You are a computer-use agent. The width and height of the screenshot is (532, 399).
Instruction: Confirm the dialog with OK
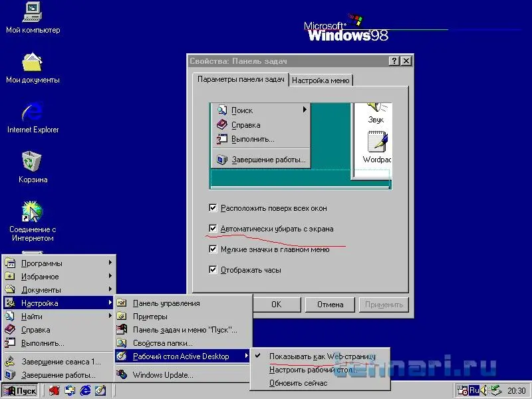[x=276, y=305]
